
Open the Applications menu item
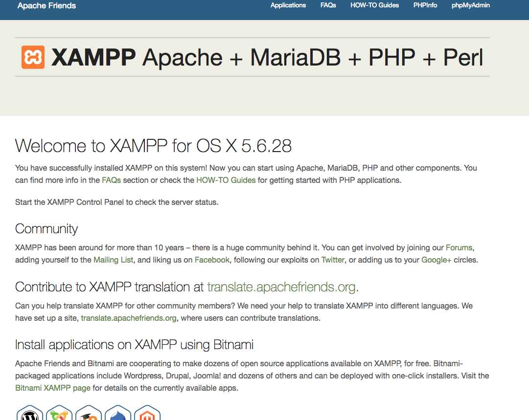click(x=288, y=5)
